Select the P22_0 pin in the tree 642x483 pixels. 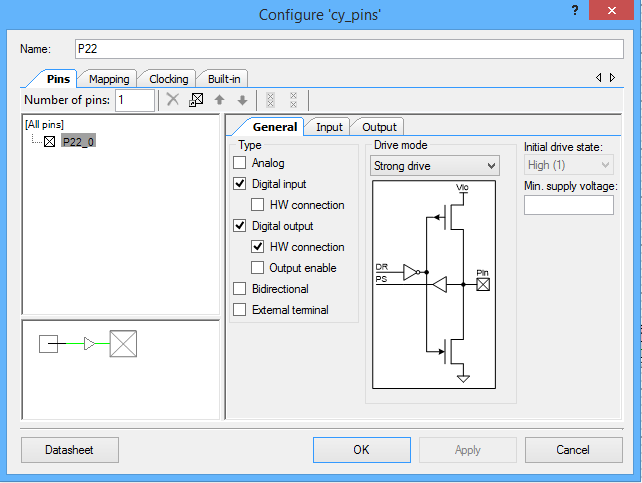point(79,142)
